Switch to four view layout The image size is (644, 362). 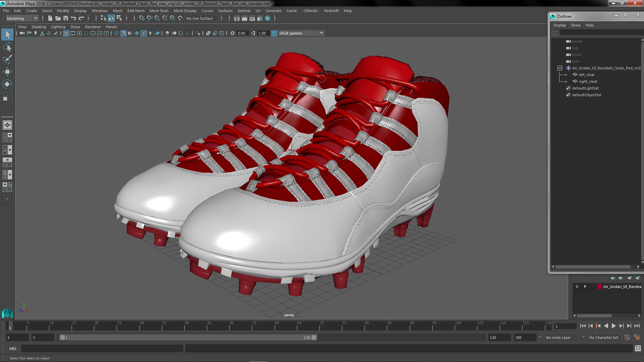[7, 137]
